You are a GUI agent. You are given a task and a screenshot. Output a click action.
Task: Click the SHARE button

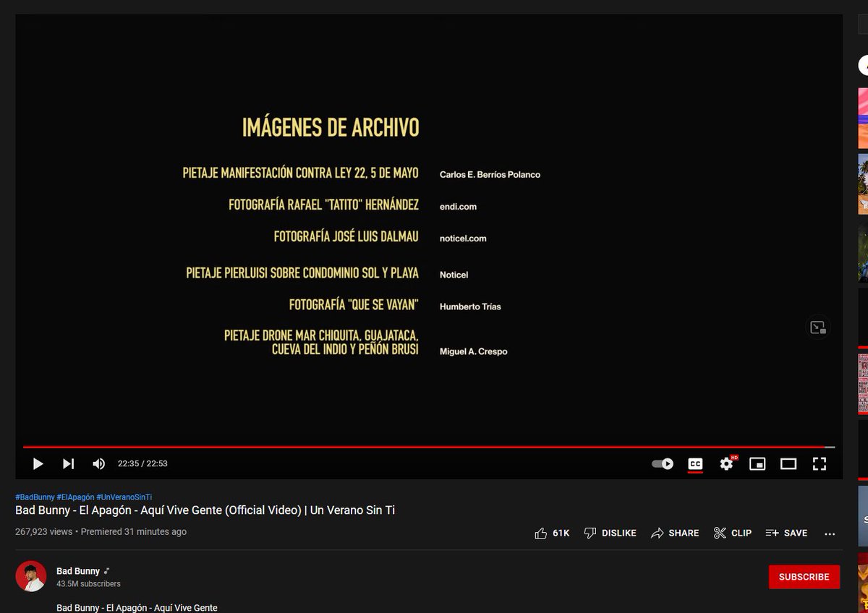click(674, 533)
